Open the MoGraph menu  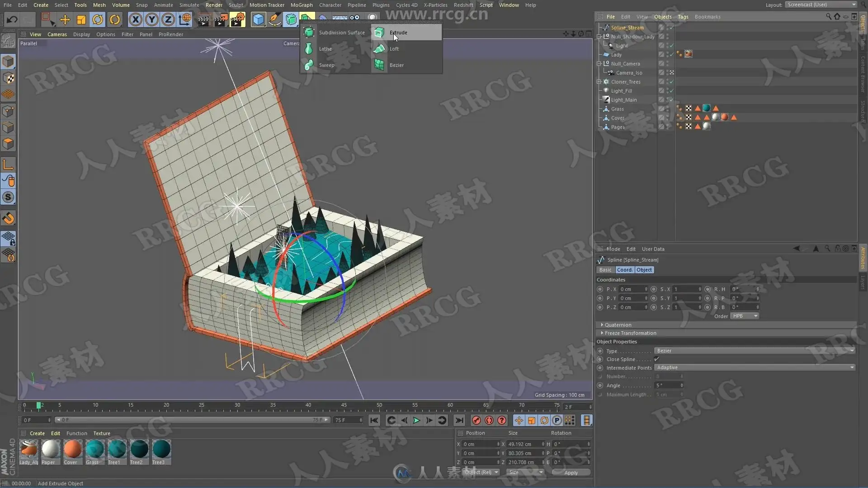(x=302, y=5)
